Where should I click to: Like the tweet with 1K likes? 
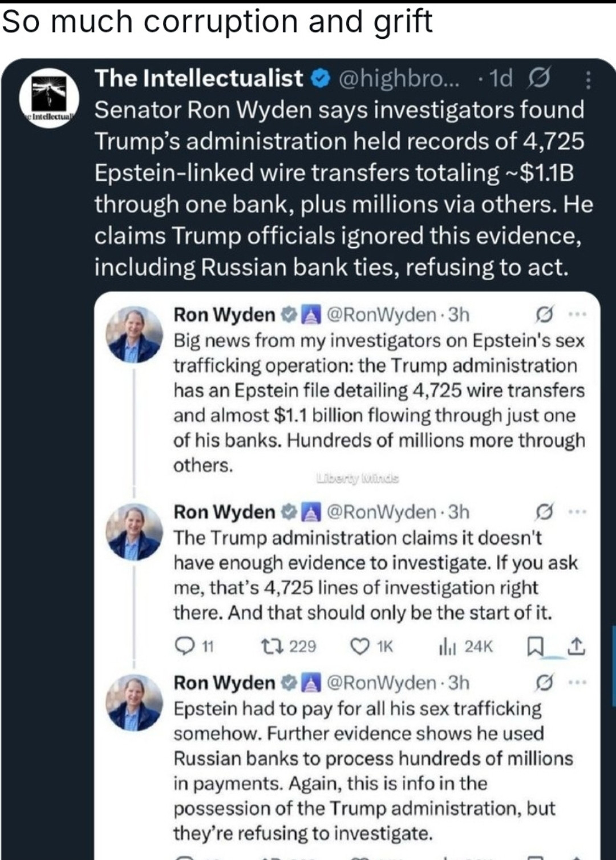tap(359, 646)
